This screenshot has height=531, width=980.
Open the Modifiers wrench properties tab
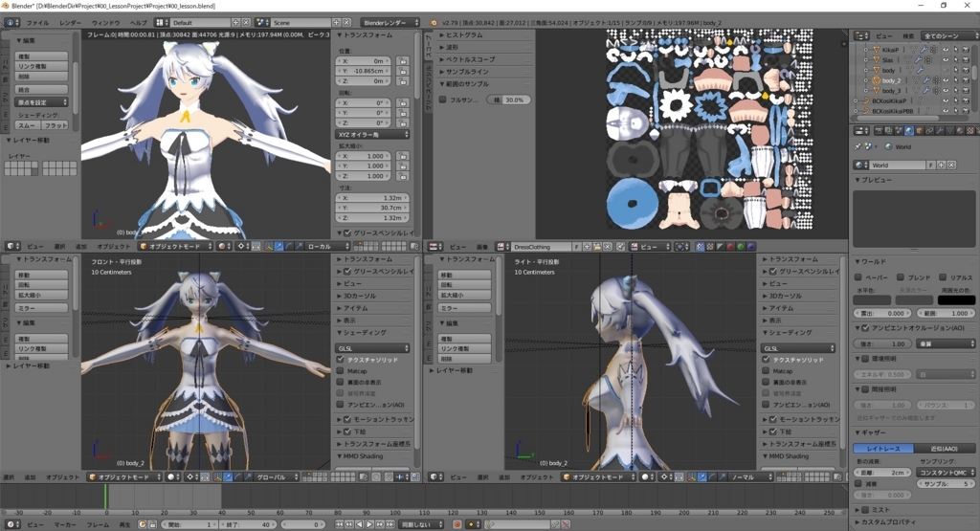[x=939, y=130]
